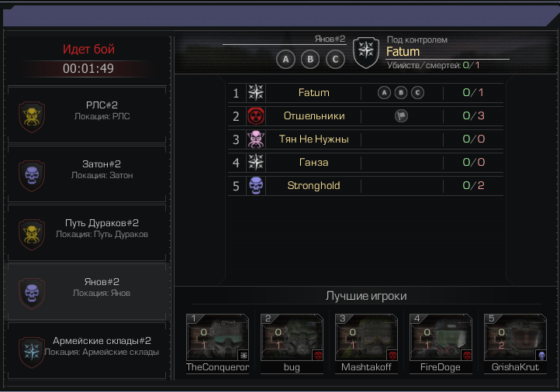Click the flag icon in Отшельники row
Image resolution: width=560 pixels, height=392 pixels.
pos(401,115)
